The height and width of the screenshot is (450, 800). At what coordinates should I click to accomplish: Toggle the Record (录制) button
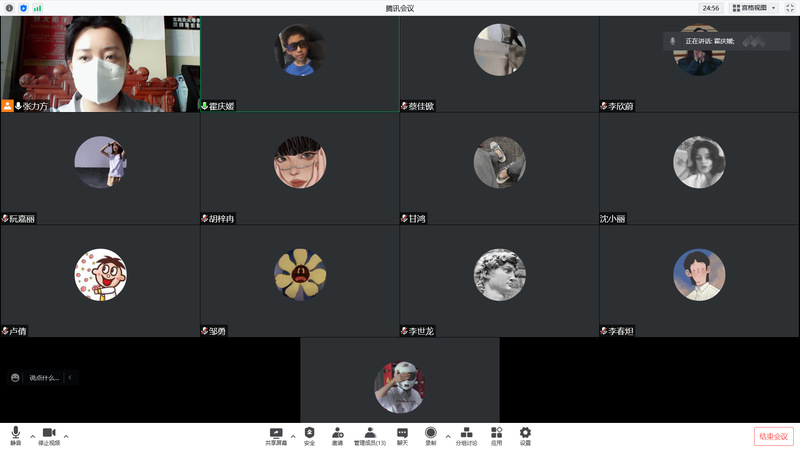431,434
